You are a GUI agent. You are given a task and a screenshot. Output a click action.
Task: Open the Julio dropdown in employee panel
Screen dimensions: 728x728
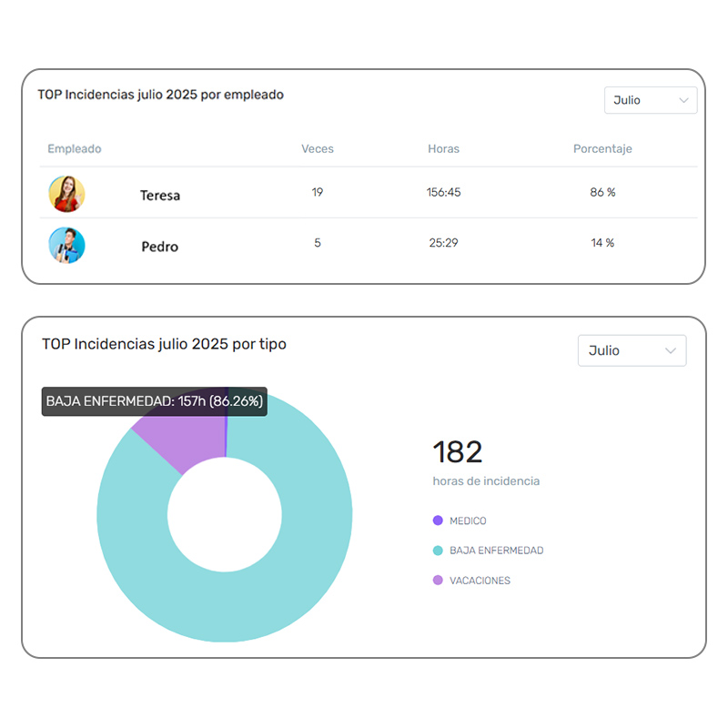coord(650,100)
